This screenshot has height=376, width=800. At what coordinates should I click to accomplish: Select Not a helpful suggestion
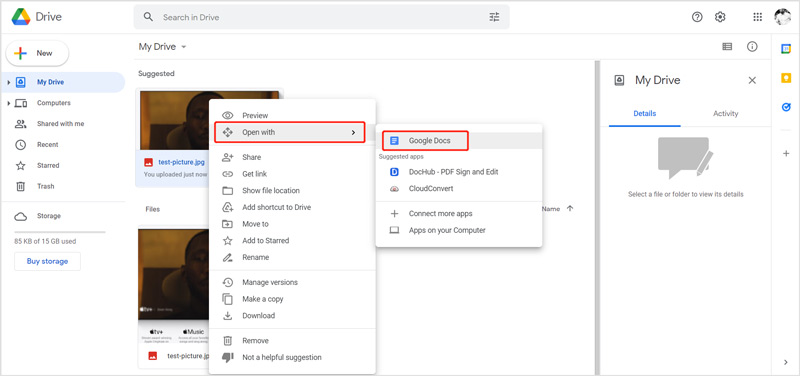[292, 357]
